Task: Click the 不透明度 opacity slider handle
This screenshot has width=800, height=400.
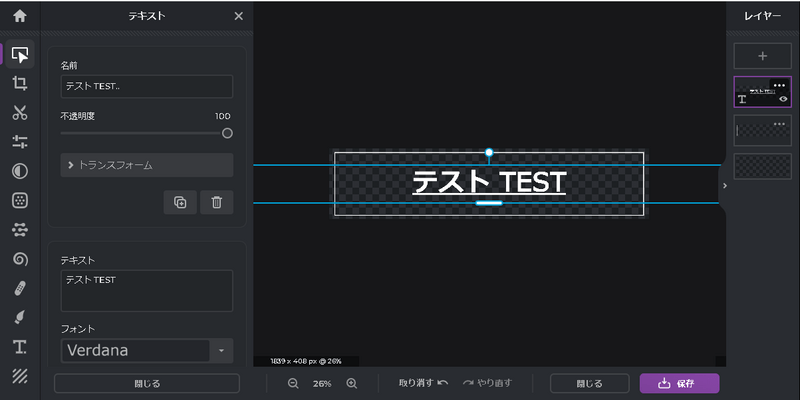Action: click(227, 133)
